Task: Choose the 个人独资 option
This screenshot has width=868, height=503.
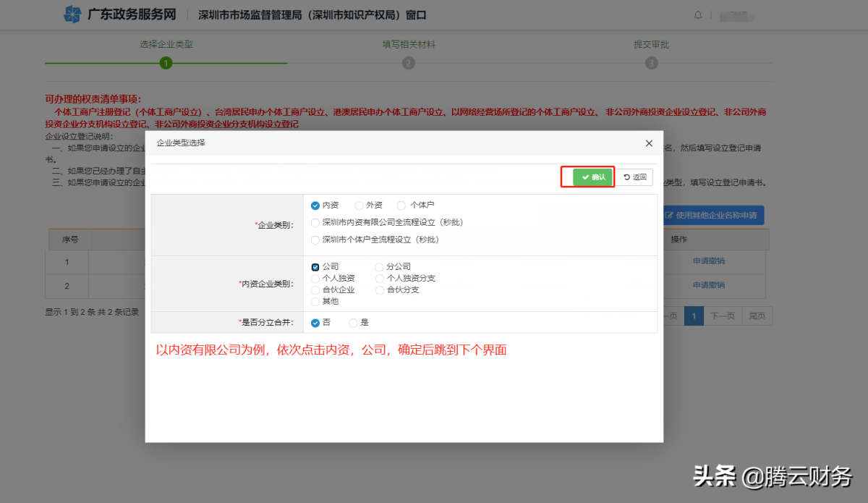Action: pyautogui.click(x=315, y=279)
